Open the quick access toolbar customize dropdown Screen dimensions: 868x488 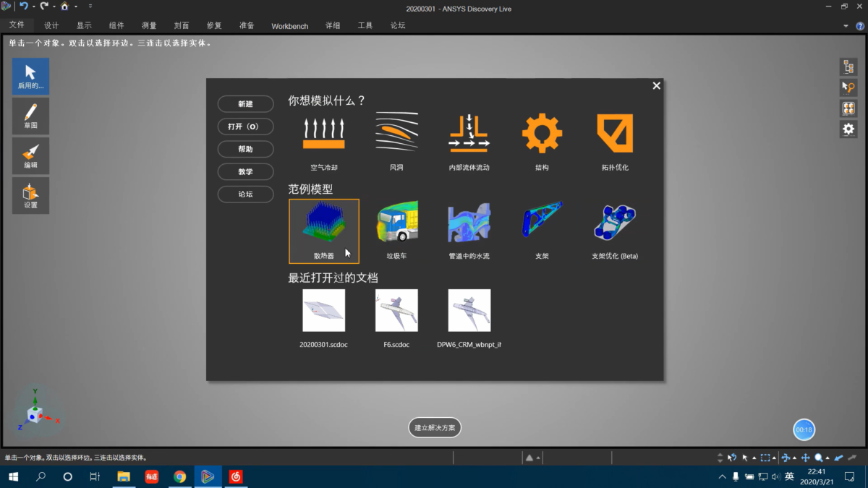coord(90,6)
